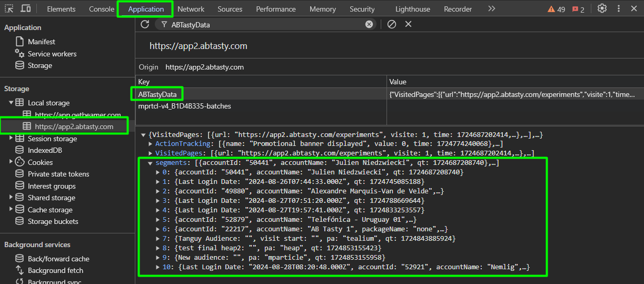Image resolution: width=644 pixels, height=284 pixels.
Task: Close the DevTools panel
Action: click(x=634, y=9)
